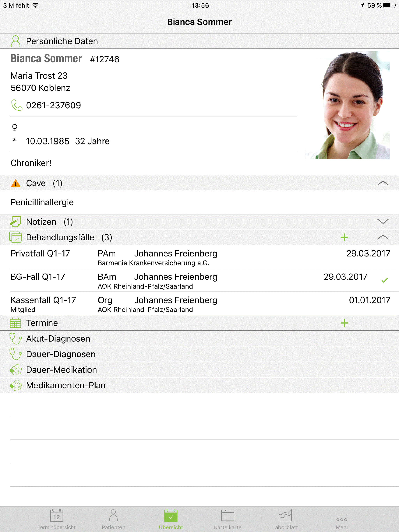399x532 pixels.
Task: Open the Medikamenten-Plan section
Action: click(x=199, y=385)
